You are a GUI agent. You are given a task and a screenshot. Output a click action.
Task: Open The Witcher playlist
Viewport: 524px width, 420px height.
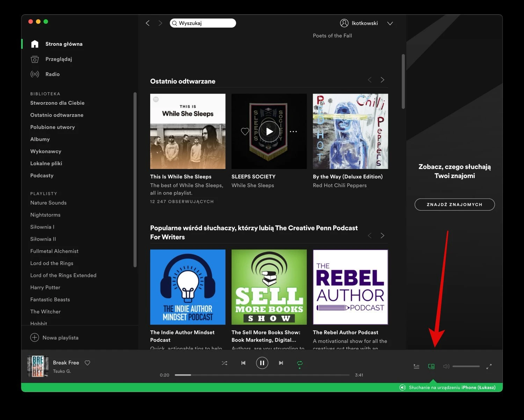coord(45,312)
